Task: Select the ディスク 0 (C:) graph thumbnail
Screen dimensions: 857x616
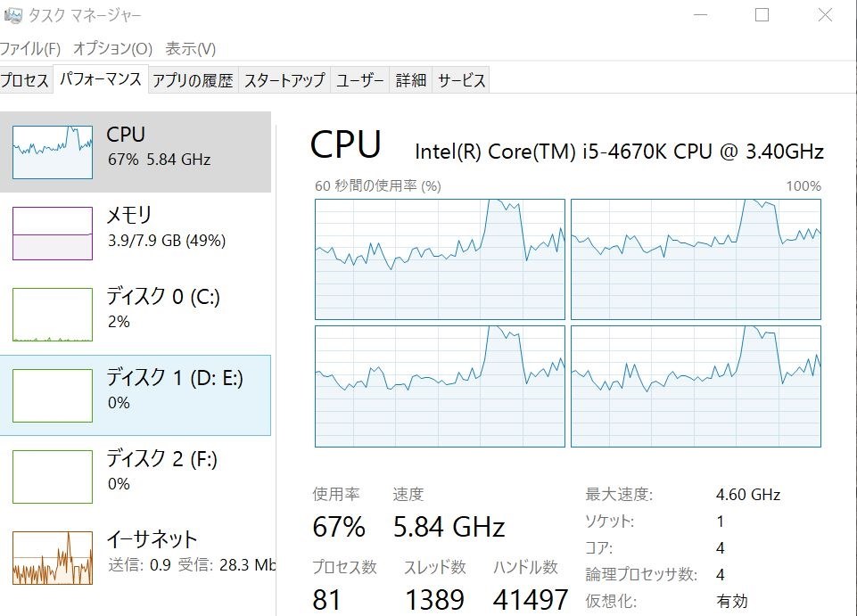Action: coord(53,315)
